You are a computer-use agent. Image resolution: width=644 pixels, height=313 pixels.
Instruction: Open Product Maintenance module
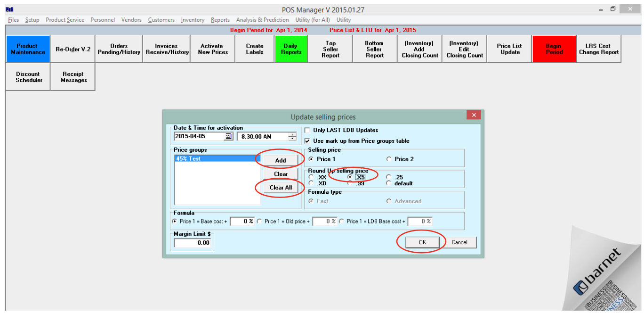27,49
